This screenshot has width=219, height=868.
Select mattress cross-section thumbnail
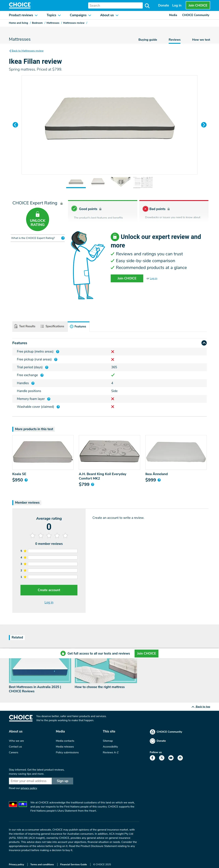coord(120,182)
